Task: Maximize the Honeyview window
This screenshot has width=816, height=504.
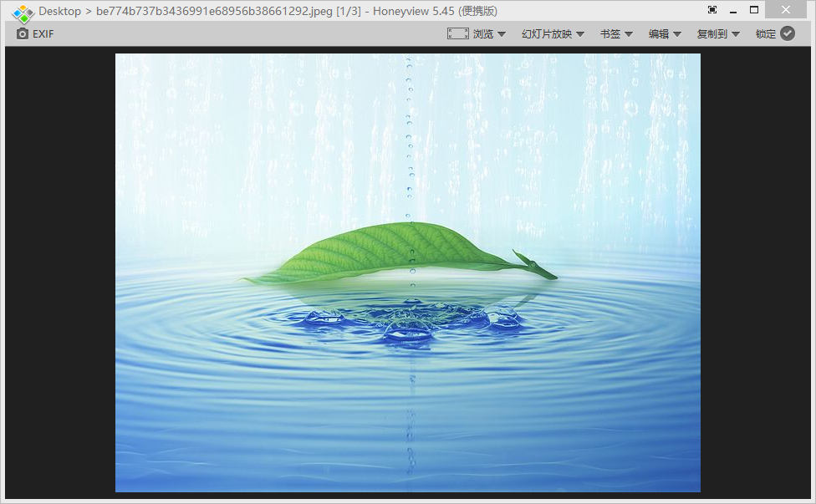Action: point(754,10)
